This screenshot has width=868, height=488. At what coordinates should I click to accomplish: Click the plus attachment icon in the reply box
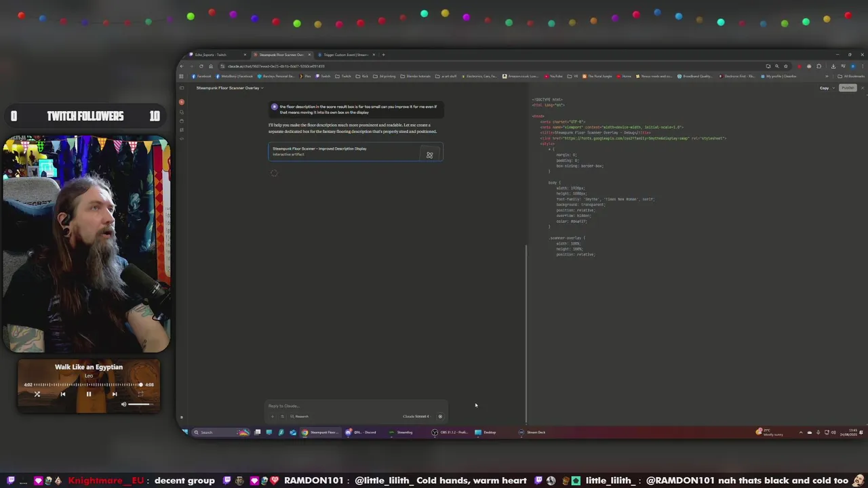(273, 416)
